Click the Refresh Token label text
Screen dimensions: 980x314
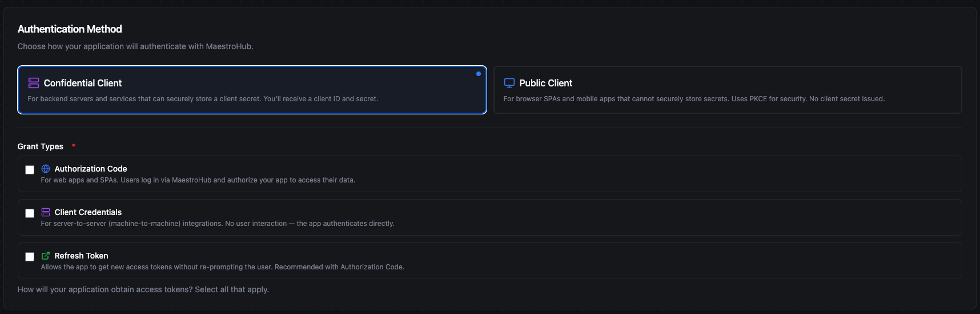point(81,256)
